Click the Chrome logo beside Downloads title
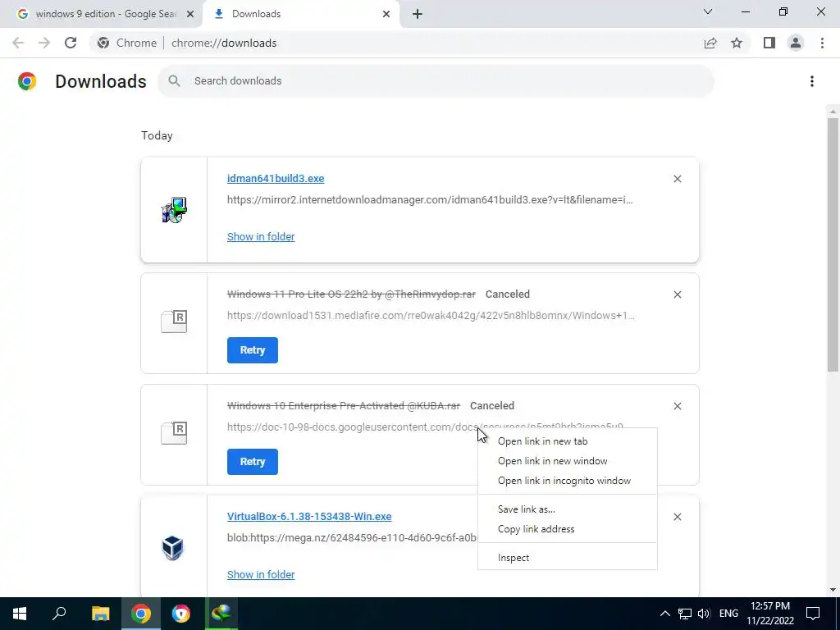Image resolution: width=840 pixels, height=630 pixels. tap(27, 81)
